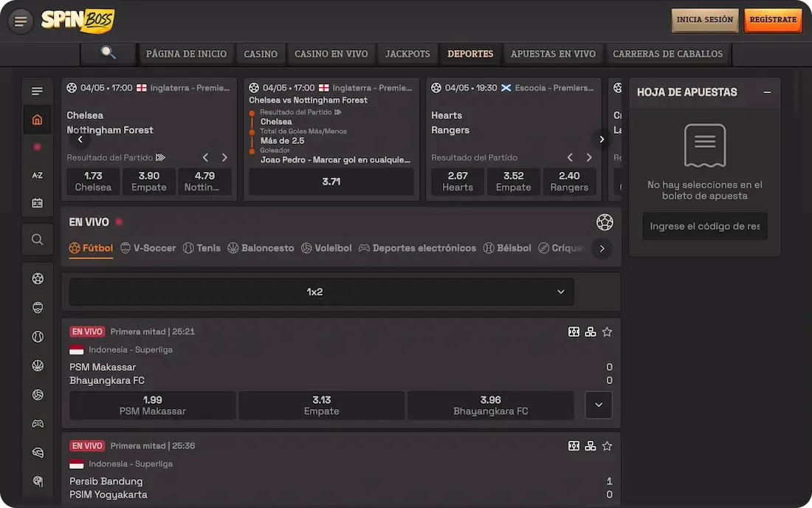The width and height of the screenshot is (812, 508).
Task: Bet on Bhayangkara FC at 3.96
Action: [490, 405]
